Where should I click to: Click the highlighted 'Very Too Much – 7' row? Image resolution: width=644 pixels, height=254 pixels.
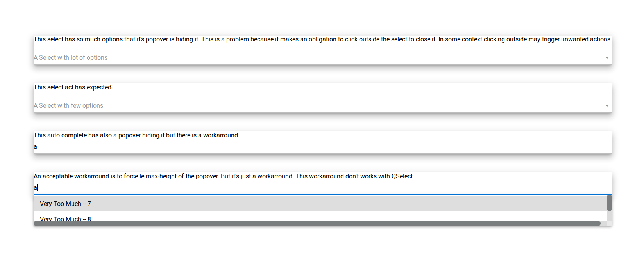pyautogui.click(x=156, y=203)
